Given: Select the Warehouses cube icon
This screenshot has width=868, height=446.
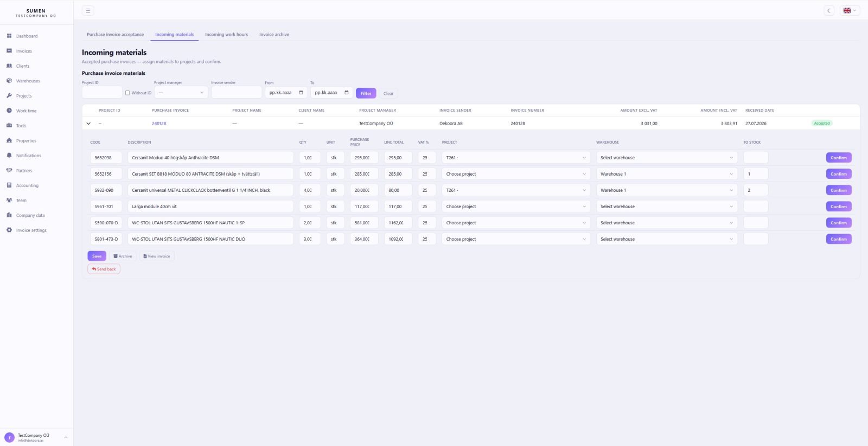Looking at the screenshot, I should [9, 81].
